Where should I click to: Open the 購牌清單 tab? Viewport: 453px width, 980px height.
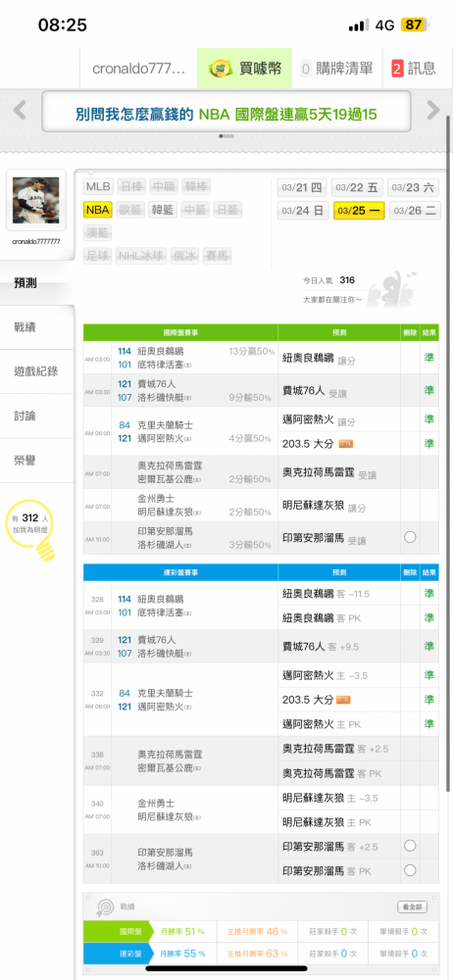[336, 69]
